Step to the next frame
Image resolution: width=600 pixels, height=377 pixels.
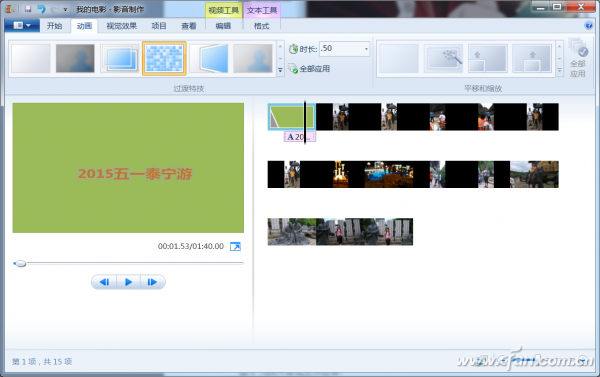(152, 282)
